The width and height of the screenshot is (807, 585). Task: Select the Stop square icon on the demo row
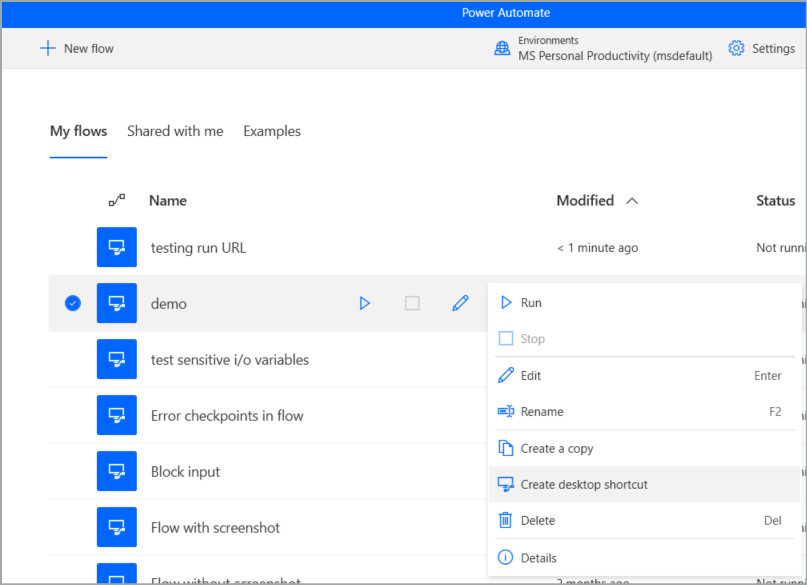tap(412, 303)
